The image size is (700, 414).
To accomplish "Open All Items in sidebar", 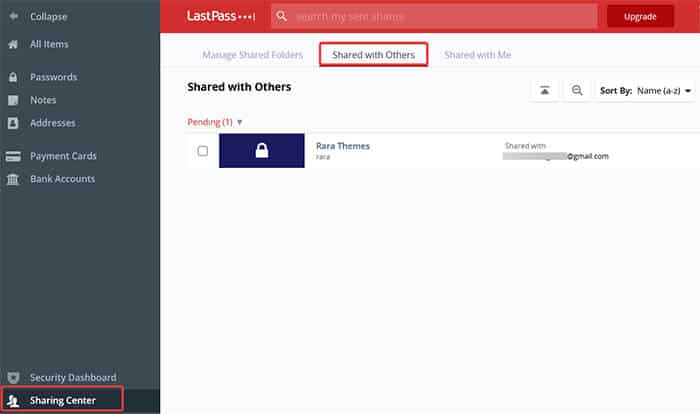I will pos(49,44).
